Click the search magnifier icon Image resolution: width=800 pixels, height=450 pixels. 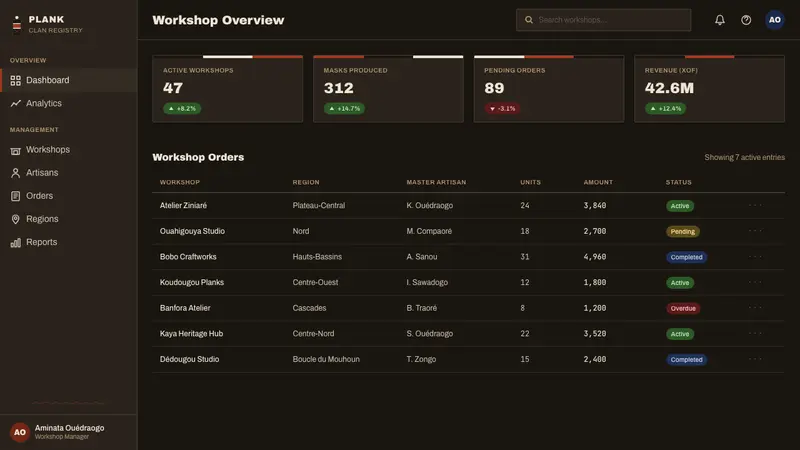point(529,20)
